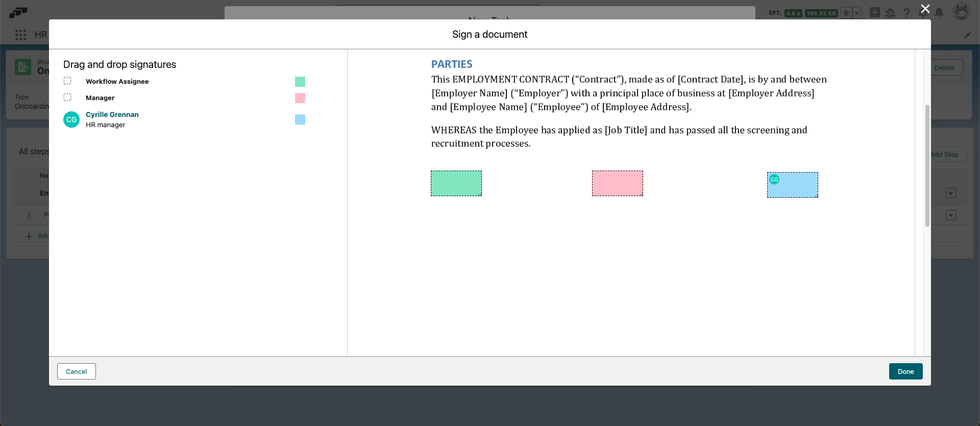The width and height of the screenshot is (980, 426).
Task: Click the edit pencil icon in nav bar
Action: coord(968,35)
